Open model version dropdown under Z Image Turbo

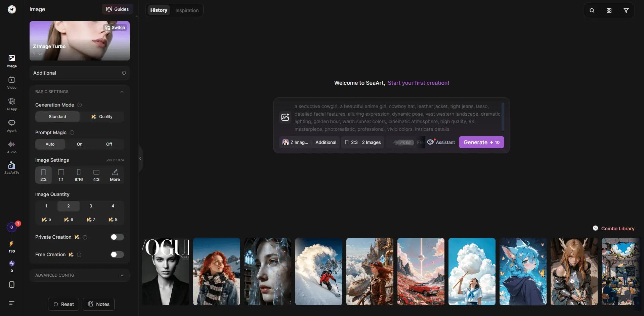click(x=37, y=54)
